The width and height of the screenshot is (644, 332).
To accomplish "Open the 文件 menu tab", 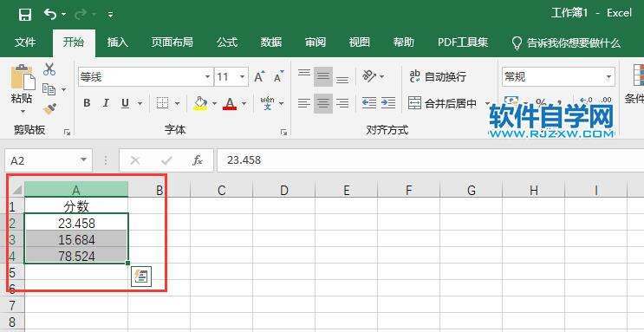I will pyautogui.click(x=25, y=42).
